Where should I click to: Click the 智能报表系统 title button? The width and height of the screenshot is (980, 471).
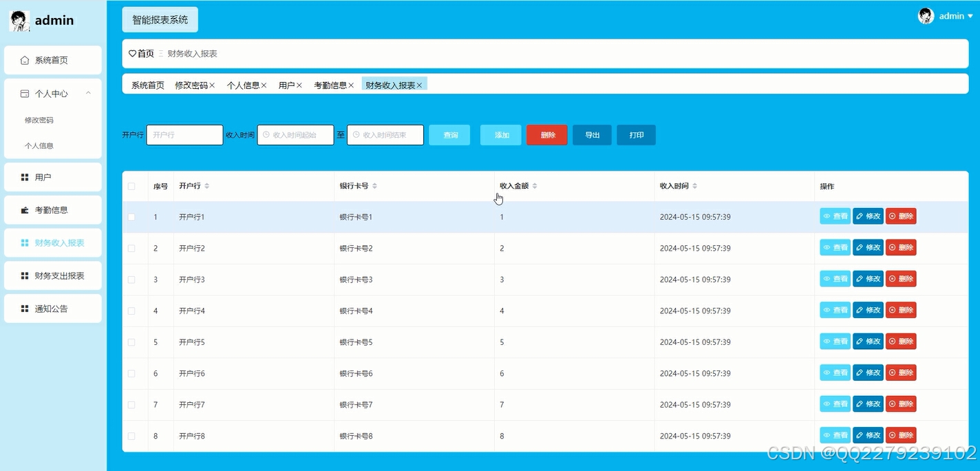(x=160, y=20)
